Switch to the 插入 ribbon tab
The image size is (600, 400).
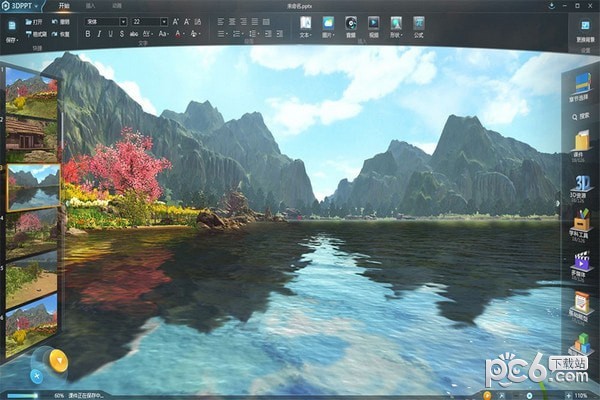coord(91,6)
